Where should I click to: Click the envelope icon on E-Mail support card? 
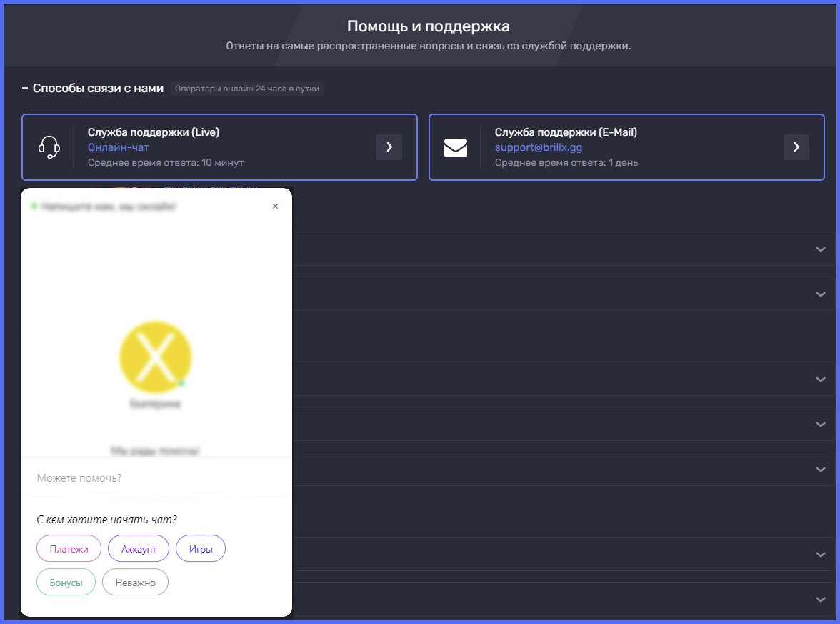click(455, 147)
